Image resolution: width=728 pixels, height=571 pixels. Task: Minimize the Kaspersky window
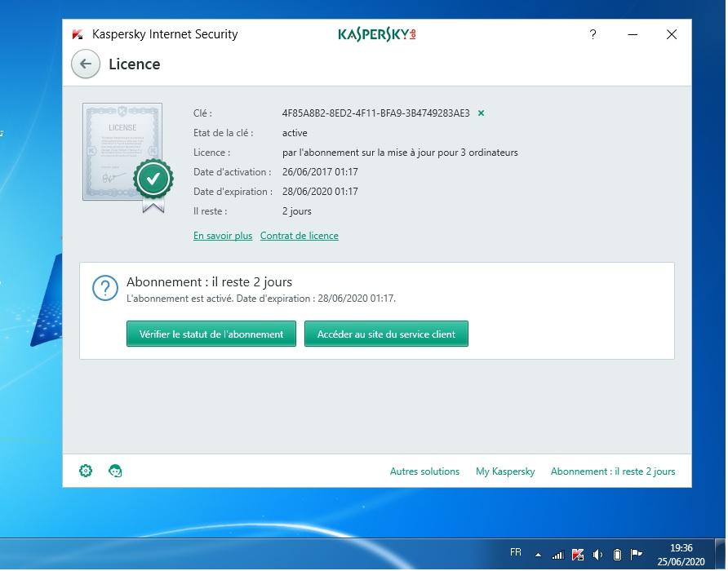pyautogui.click(x=633, y=34)
